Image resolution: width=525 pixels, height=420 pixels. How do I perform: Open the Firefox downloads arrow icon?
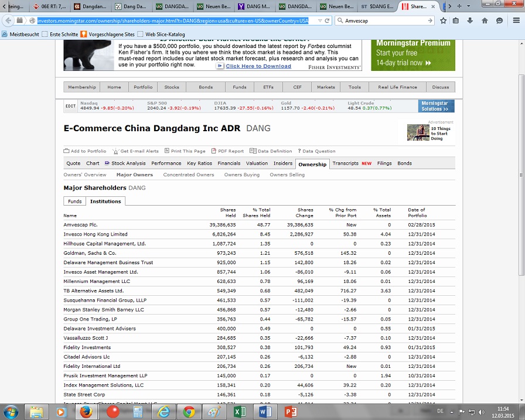471,20
